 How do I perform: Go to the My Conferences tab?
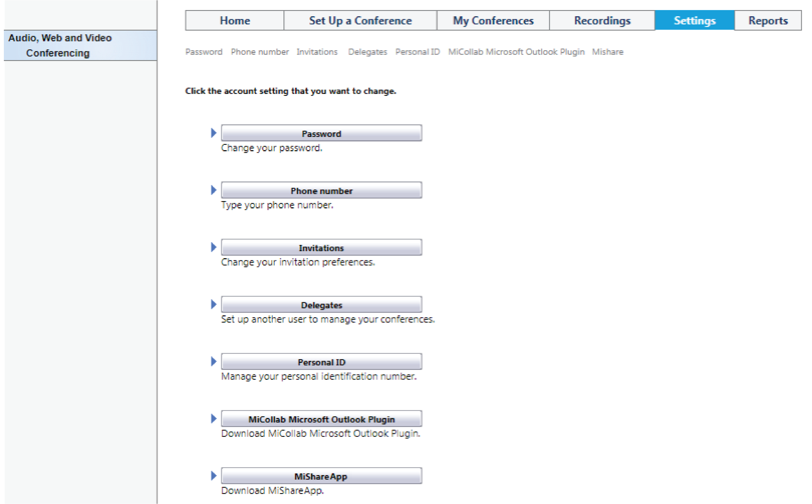(x=493, y=21)
